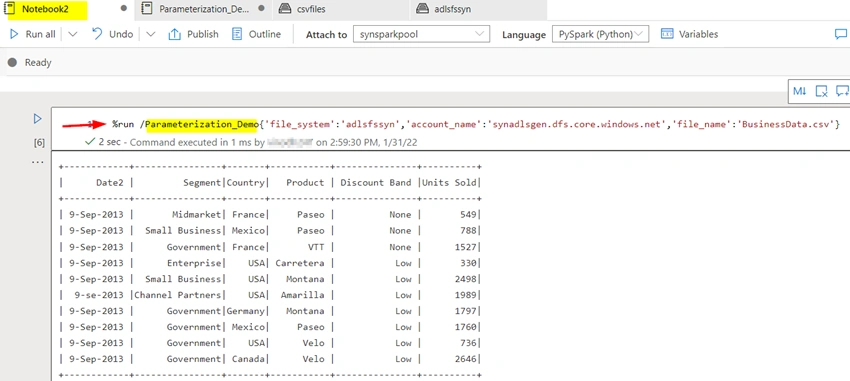Convert cell to markdown with M↓ icon
This screenshot has width=850, height=381.
[800, 91]
